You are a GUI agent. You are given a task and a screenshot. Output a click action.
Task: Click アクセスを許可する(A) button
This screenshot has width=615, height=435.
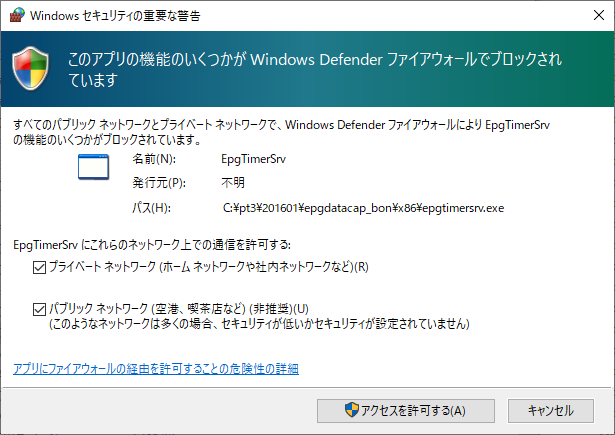[x=406, y=411]
